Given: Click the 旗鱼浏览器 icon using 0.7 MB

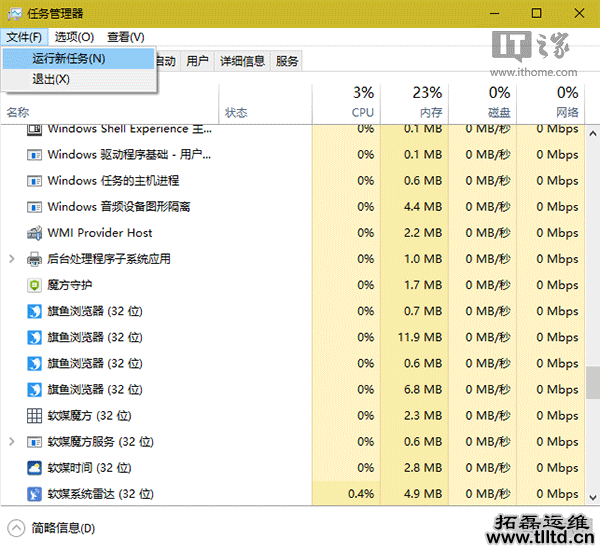Looking at the screenshot, I should [x=34, y=311].
